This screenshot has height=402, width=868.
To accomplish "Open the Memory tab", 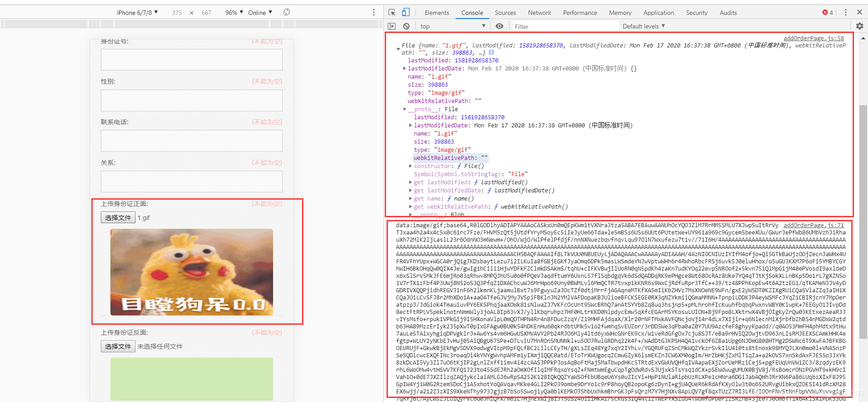I will pos(620,13).
